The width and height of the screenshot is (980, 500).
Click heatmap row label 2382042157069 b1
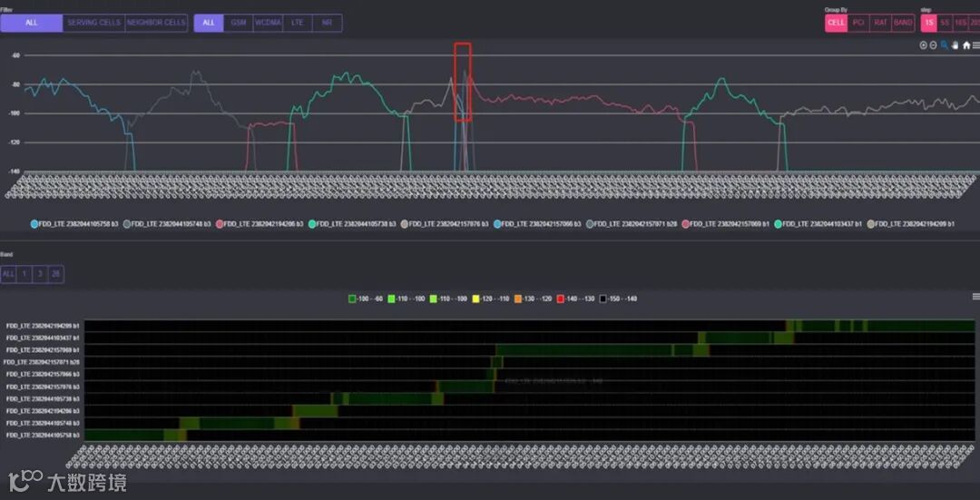tap(43, 350)
